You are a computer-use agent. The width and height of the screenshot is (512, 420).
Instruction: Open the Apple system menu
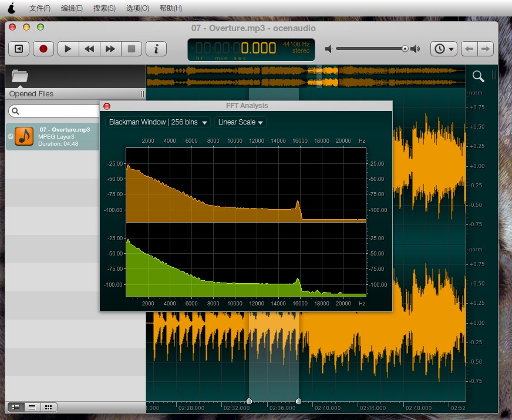12,8
